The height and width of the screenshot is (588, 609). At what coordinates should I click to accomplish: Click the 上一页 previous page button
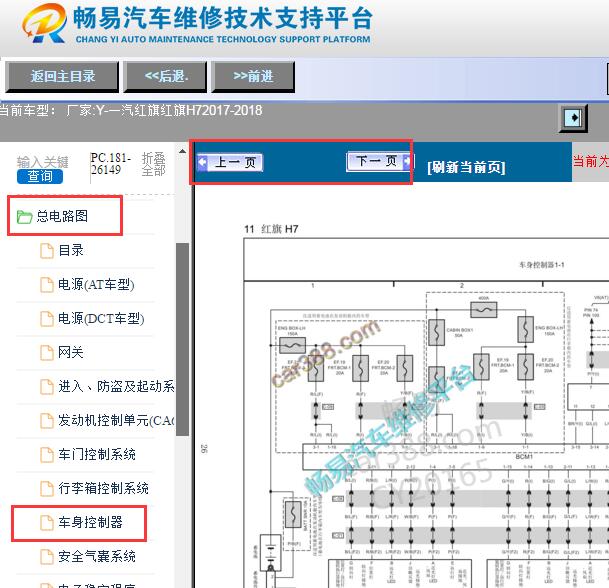230,162
